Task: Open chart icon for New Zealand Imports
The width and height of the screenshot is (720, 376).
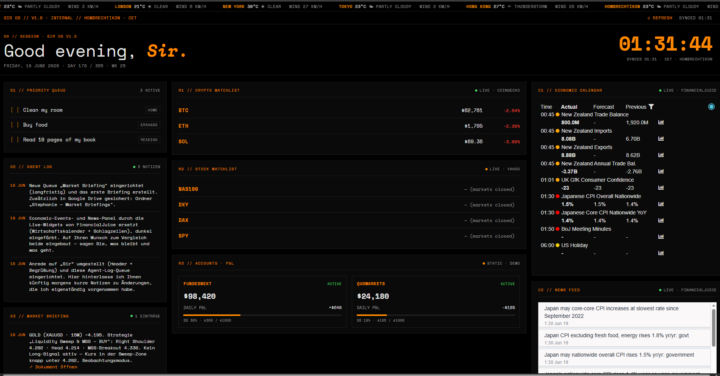Action: pyautogui.click(x=661, y=139)
